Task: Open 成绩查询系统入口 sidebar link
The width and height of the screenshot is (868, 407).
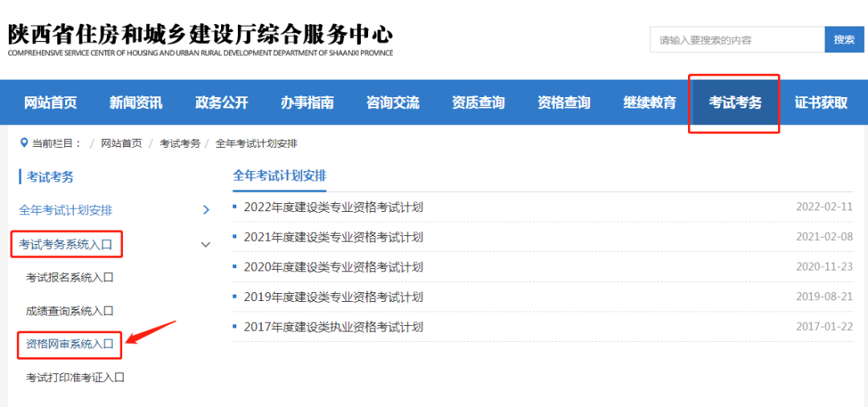Action: [x=70, y=311]
